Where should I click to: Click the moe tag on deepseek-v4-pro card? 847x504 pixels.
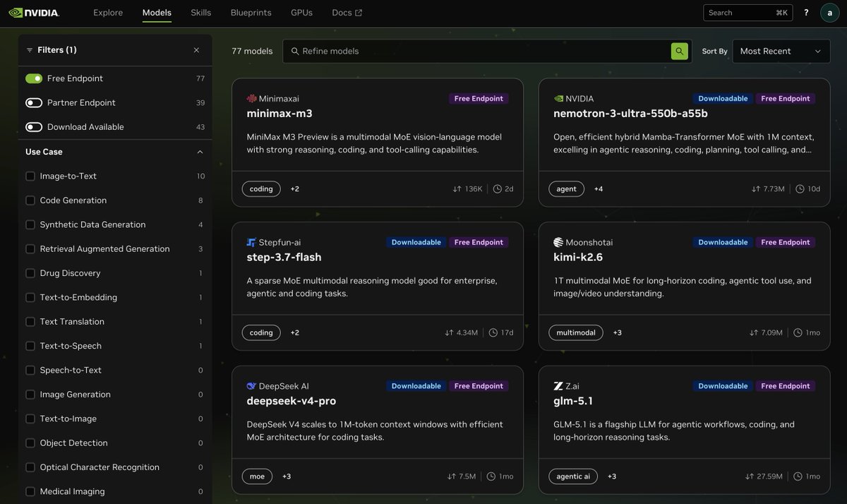[257, 476]
